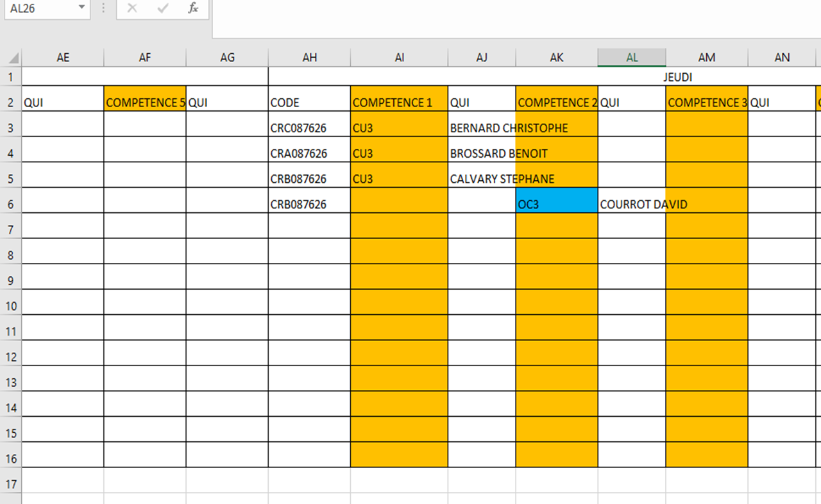821x504 pixels.
Task: Select column header AF
Action: [145, 58]
